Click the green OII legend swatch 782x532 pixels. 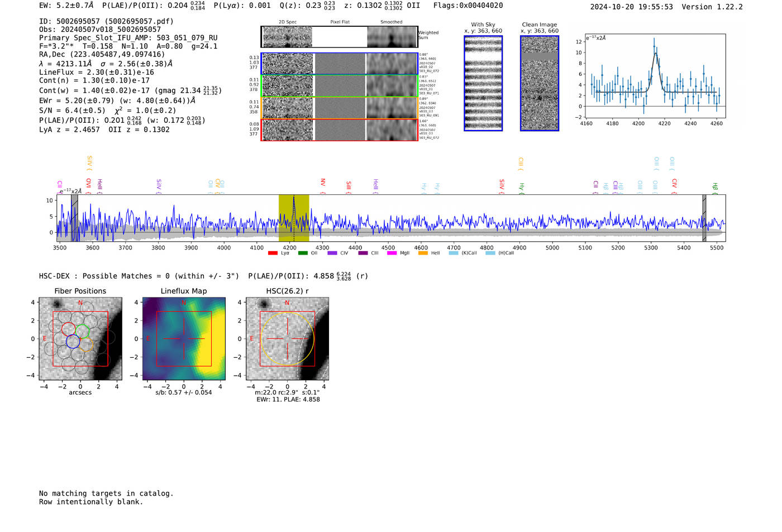click(x=302, y=253)
